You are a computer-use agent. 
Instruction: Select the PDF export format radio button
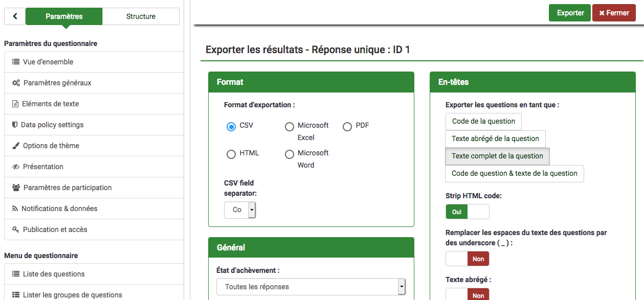347,126
